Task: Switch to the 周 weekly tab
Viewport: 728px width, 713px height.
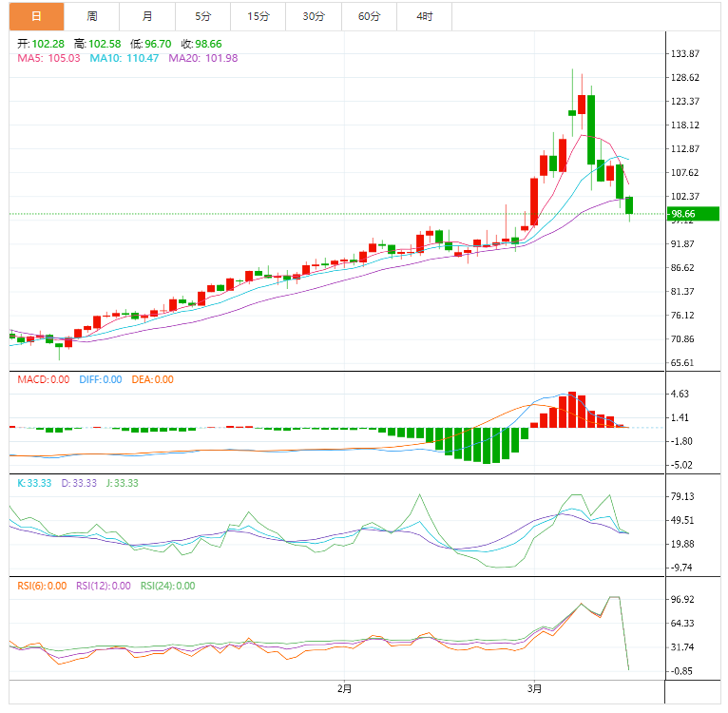Action: click(91, 16)
